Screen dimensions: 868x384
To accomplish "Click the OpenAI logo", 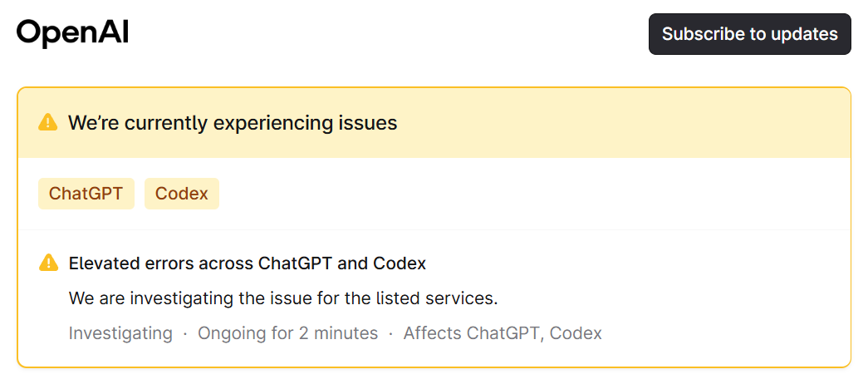I will 72,34.
